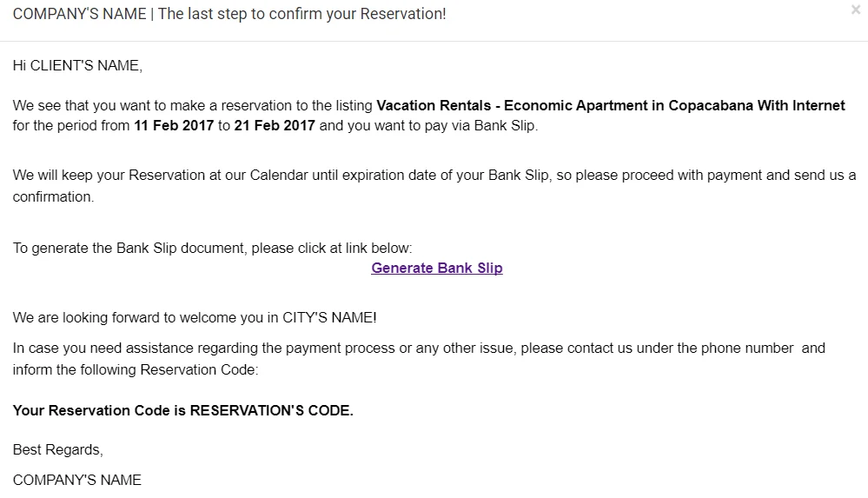Click the end date 21 Feb 2017

coord(275,126)
